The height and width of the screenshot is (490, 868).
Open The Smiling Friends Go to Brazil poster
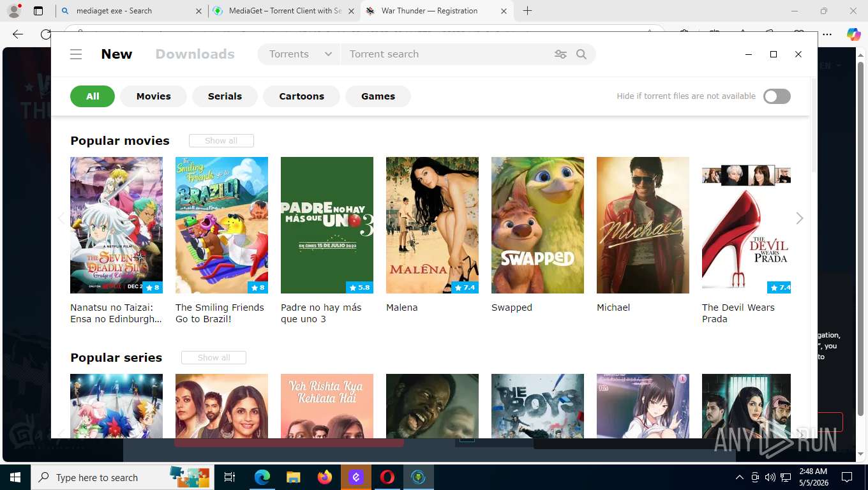[221, 225]
